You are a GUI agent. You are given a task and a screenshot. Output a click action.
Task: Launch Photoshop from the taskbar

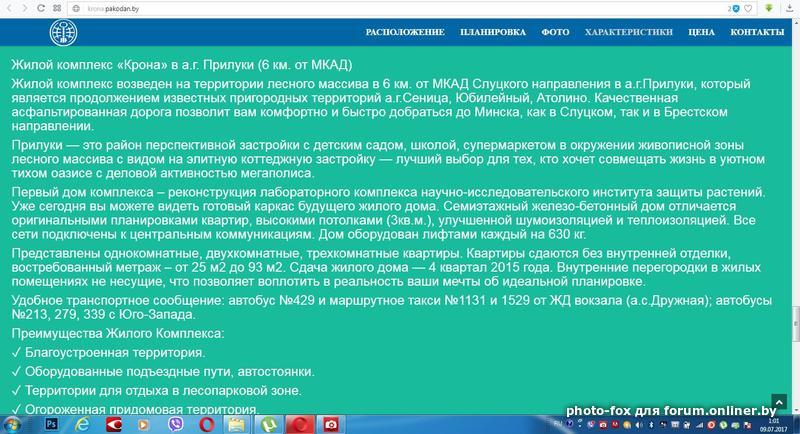(x=52, y=424)
